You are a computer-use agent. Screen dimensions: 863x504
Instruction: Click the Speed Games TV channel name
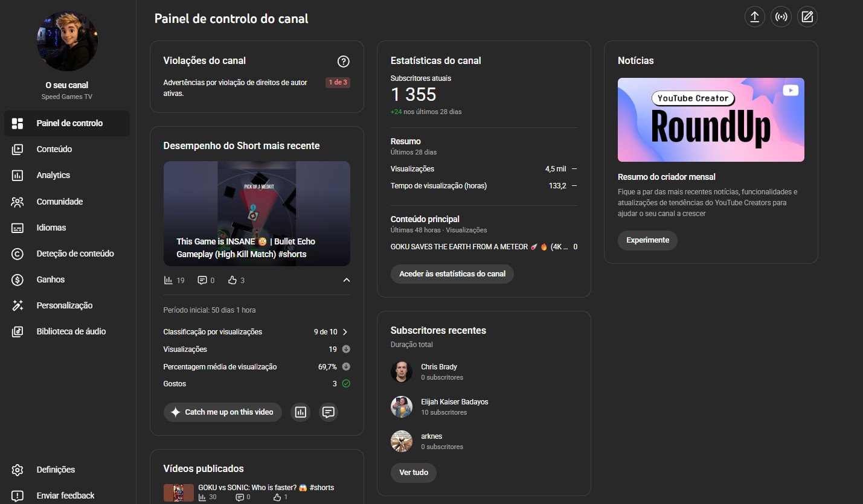pyautogui.click(x=67, y=97)
